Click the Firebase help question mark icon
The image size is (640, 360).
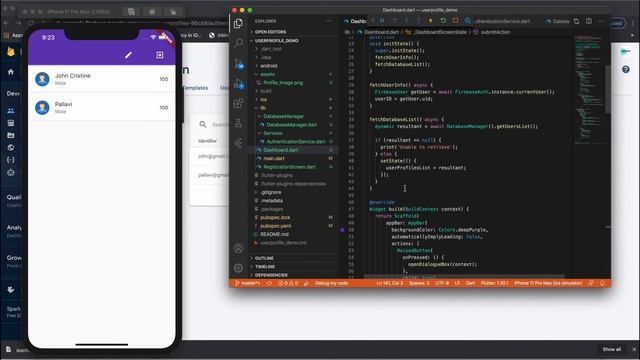(x=626, y=70)
